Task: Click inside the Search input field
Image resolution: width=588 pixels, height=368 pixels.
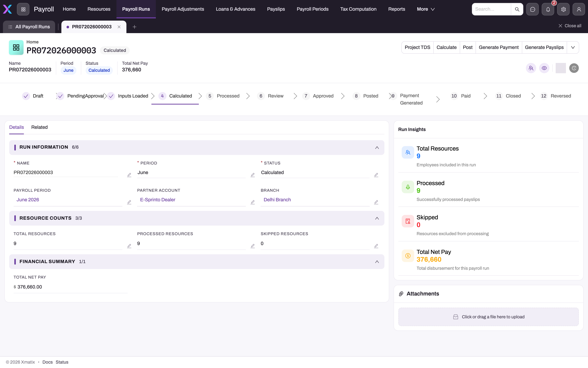Action: point(491,9)
